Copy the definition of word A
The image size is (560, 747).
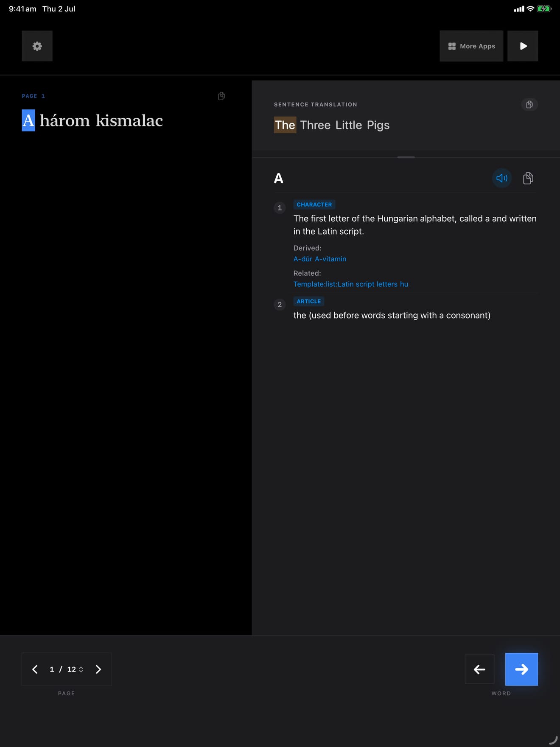point(528,178)
